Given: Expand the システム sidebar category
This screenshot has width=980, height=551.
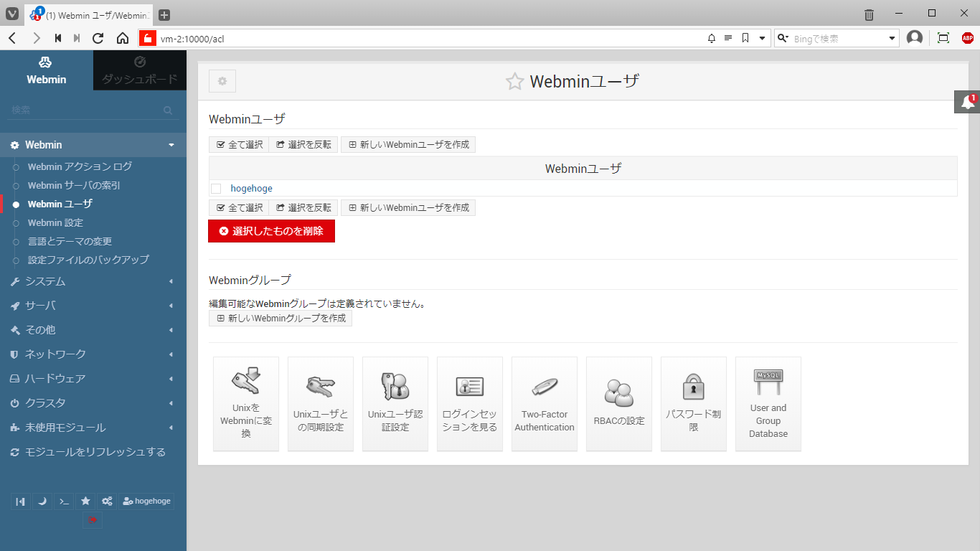Looking at the screenshot, I should [x=93, y=281].
